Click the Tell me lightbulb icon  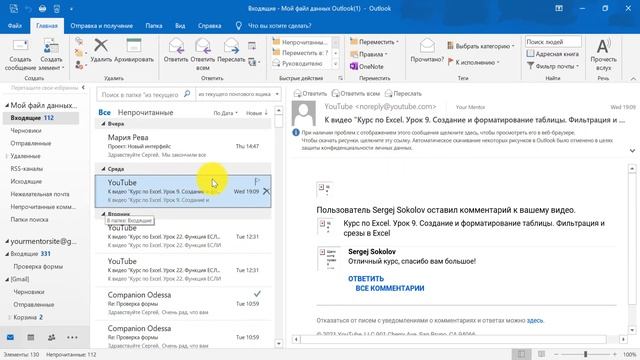coord(239,26)
